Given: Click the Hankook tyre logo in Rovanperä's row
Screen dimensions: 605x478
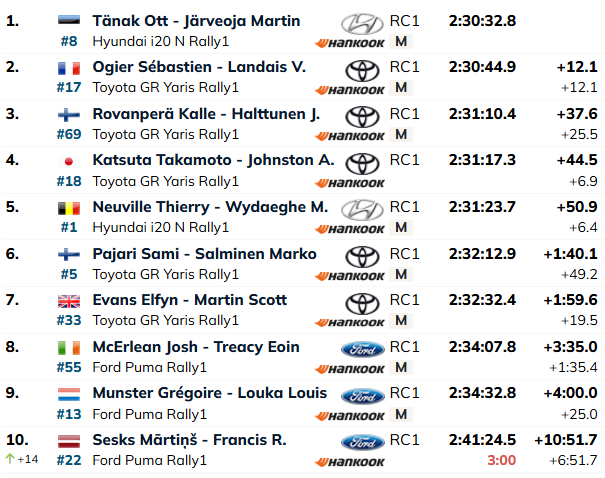Looking at the screenshot, I should 350,136.
